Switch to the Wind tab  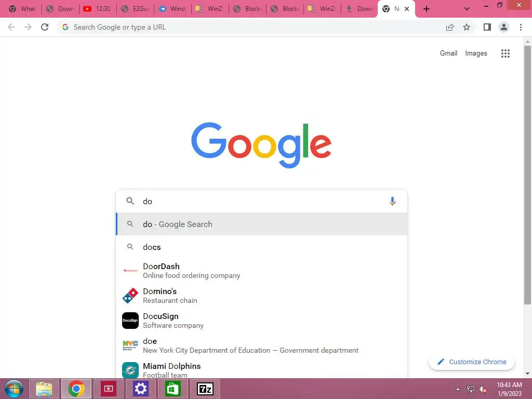[172, 9]
